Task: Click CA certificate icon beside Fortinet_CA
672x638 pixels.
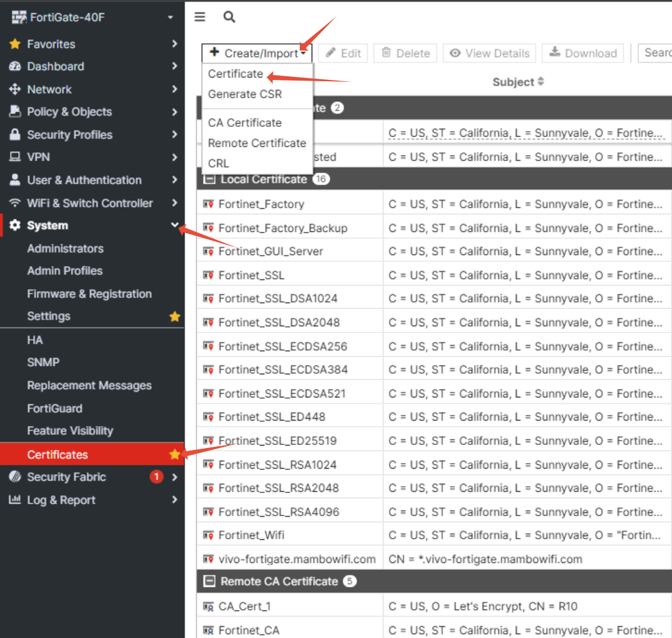Action: (x=209, y=631)
